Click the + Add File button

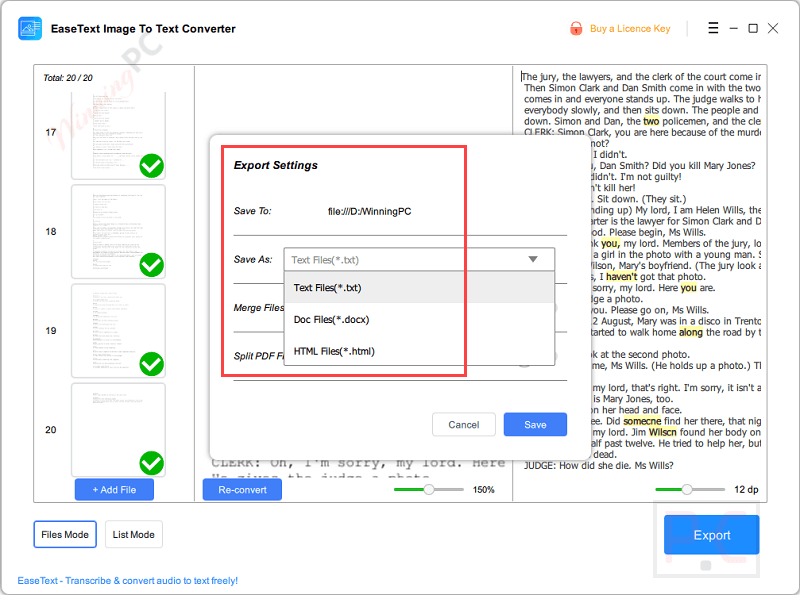click(x=113, y=489)
